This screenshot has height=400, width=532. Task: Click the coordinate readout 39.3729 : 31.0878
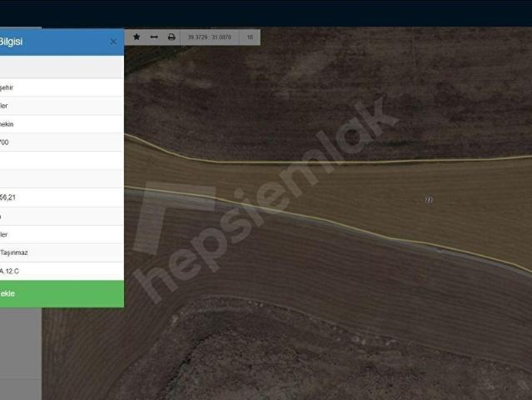[x=209, y=37]
